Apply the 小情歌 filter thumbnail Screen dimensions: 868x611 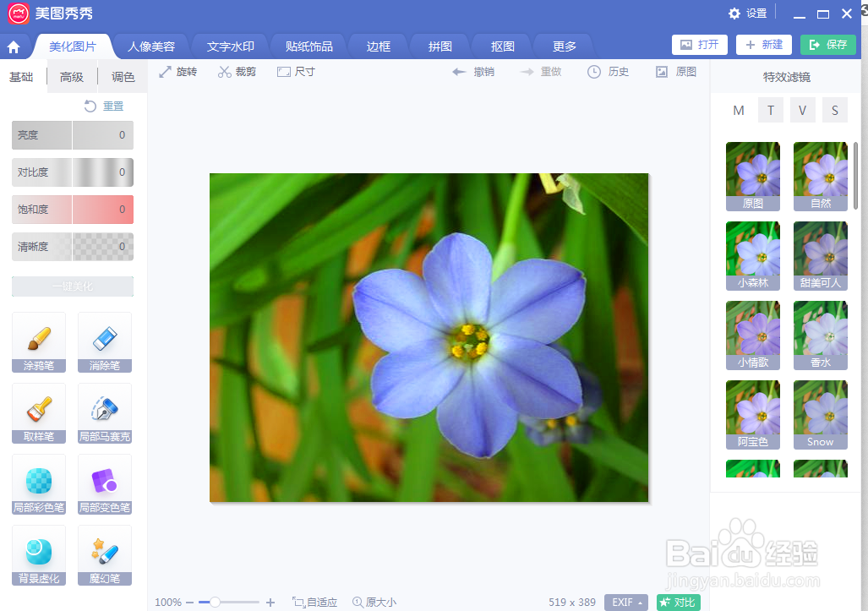(x=753, y=336)
